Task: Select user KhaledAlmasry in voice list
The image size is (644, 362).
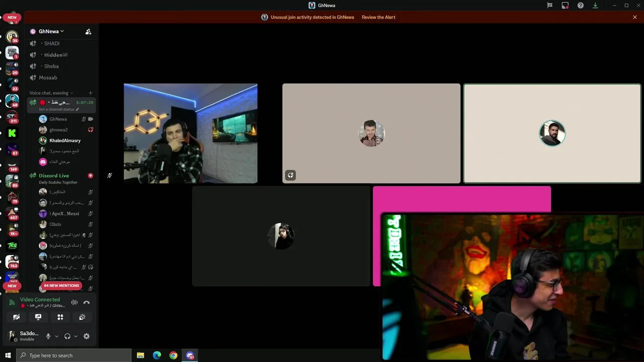Action: (65, 140)
